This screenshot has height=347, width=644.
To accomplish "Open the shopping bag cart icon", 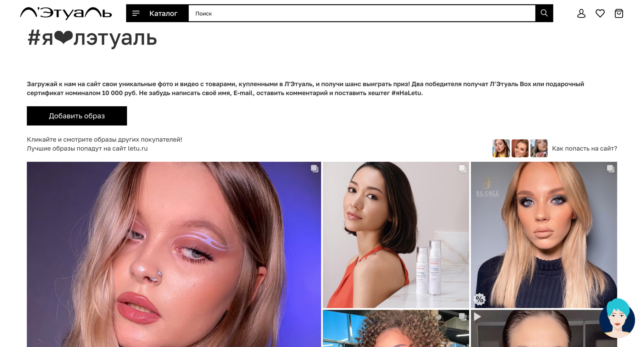I will coord(619,13).
